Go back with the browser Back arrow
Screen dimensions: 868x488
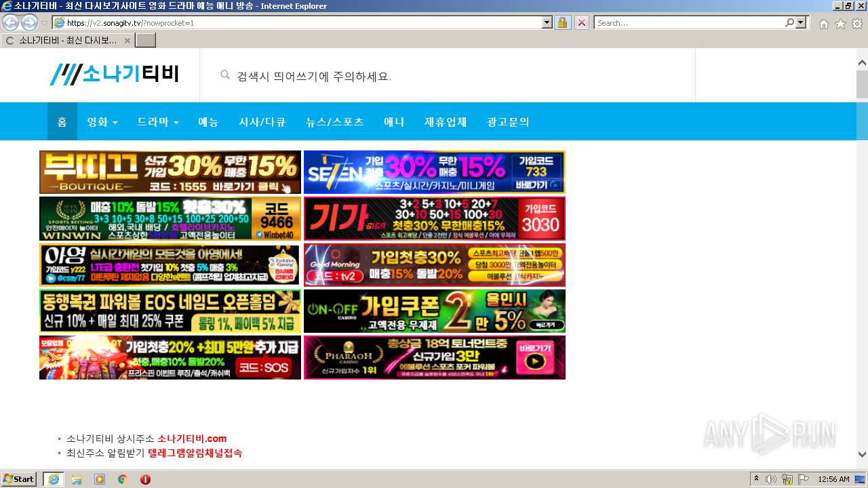(11, 22)
